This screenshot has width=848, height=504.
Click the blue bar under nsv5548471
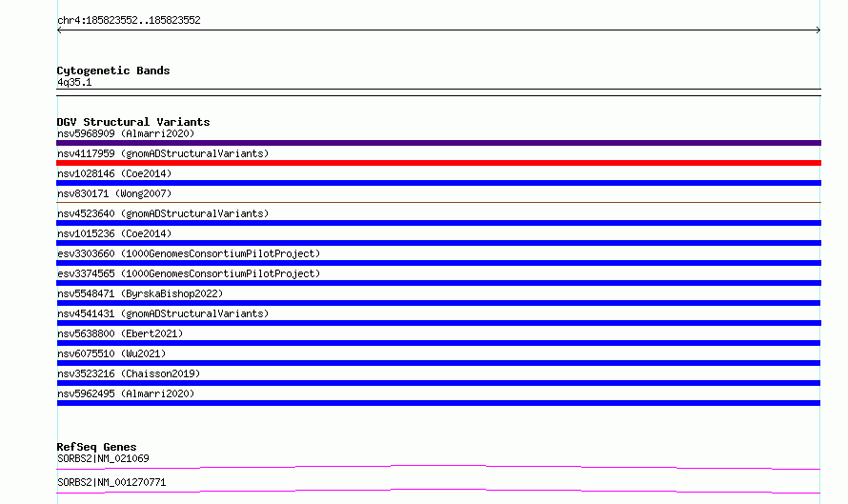[x=438, y=303]
